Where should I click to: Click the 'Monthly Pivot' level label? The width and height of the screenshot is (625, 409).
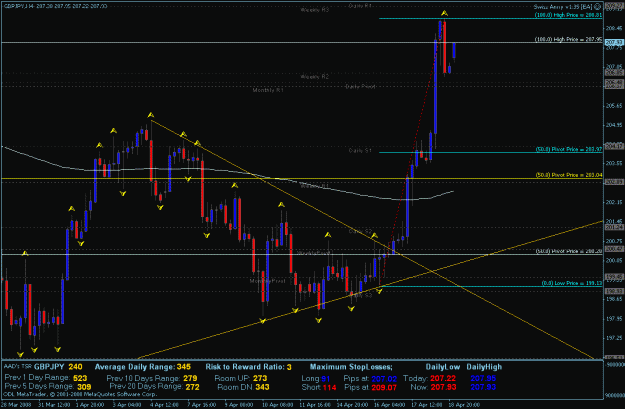(267, 281)
